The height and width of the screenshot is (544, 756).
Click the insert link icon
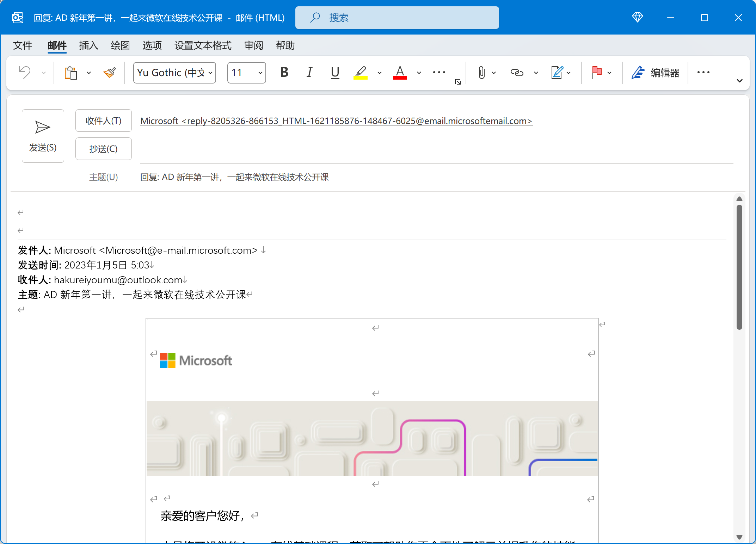pyautogui.click(x=517, y=73)
